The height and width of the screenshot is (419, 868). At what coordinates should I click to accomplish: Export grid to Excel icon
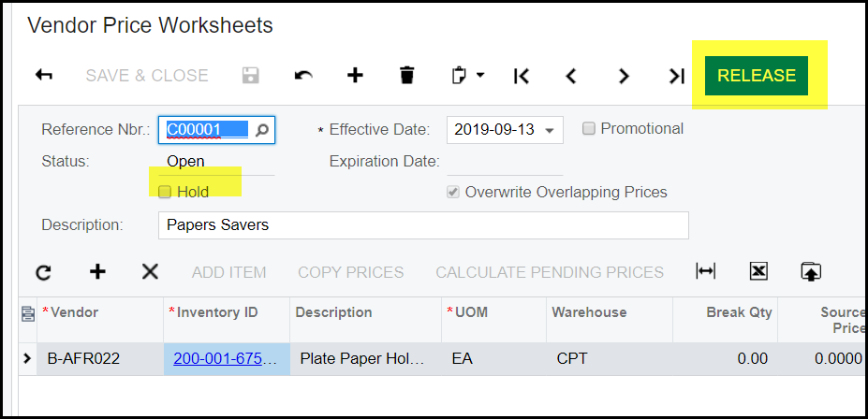pyautogui.click(x=758, y=271)
